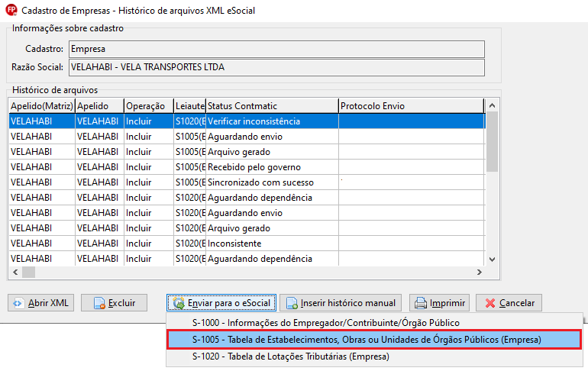The width and height of the screenshot is (588, 371).
Task: Click the Imprimir button label
Action: [447, 303]
